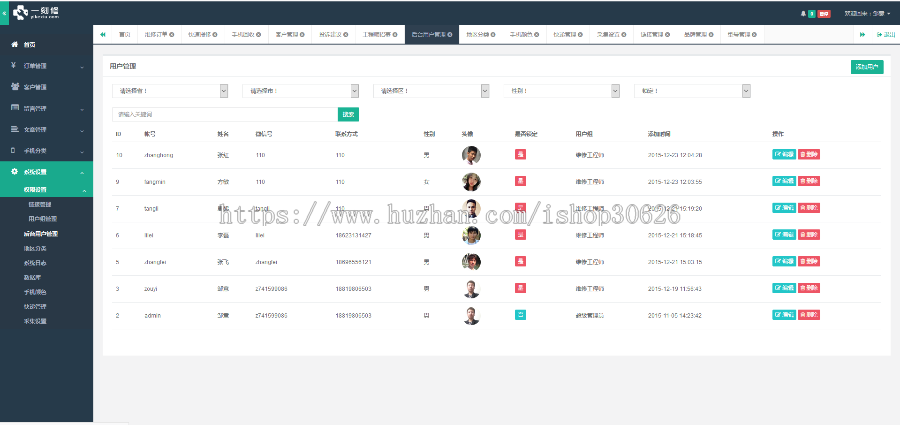Click the green search button

click(x=348, y=114)
